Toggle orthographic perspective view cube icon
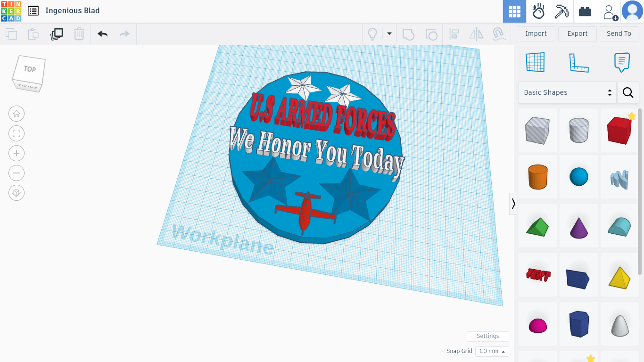This screenshot has width=644, height=362. [x=17, y=193]
